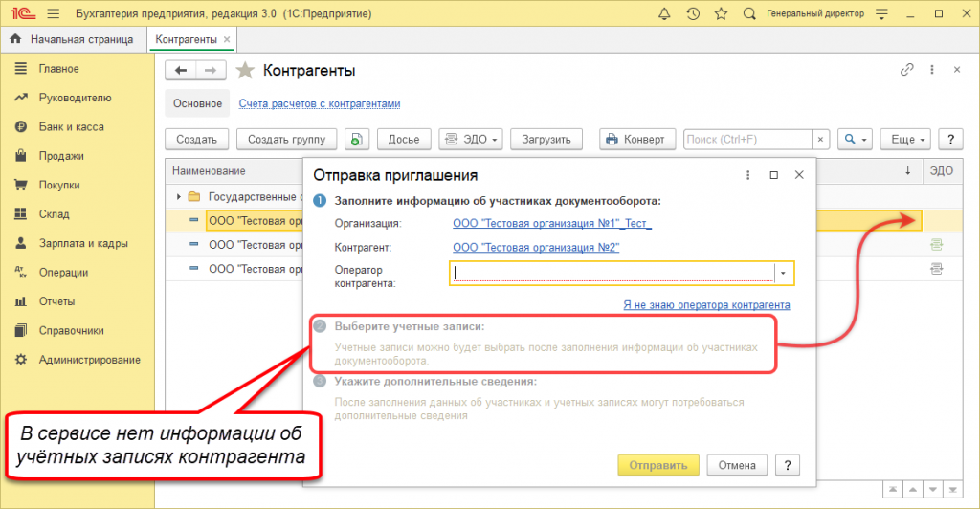Click the global search magnifier icon
Screen dimensions: 980x509
[749, 13]
